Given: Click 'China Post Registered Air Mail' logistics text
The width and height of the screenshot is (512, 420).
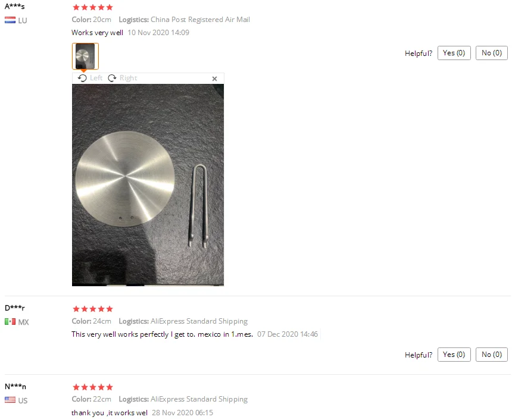Looking at the screenshot, I should (x=200, y=20).
